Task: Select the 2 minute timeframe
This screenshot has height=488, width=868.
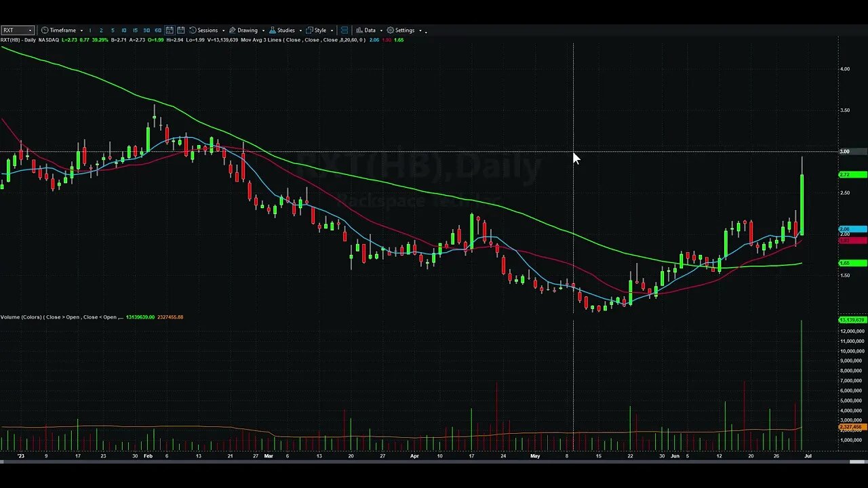Action: pos(101,30)
